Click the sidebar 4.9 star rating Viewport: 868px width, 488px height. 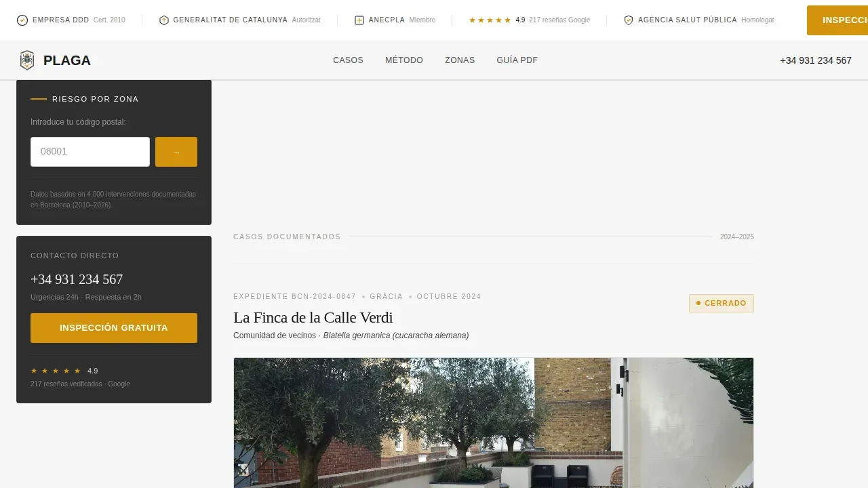point(56,371)
